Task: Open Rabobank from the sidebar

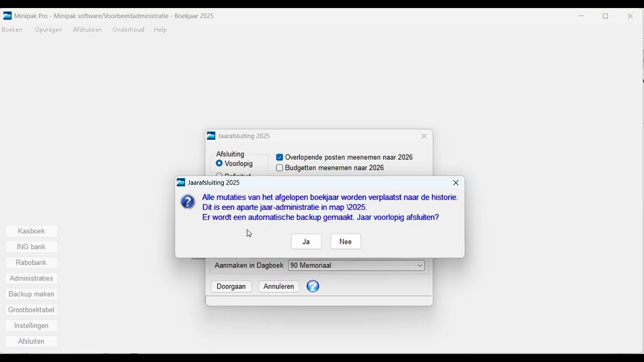Action: click(x=31, y=263)
